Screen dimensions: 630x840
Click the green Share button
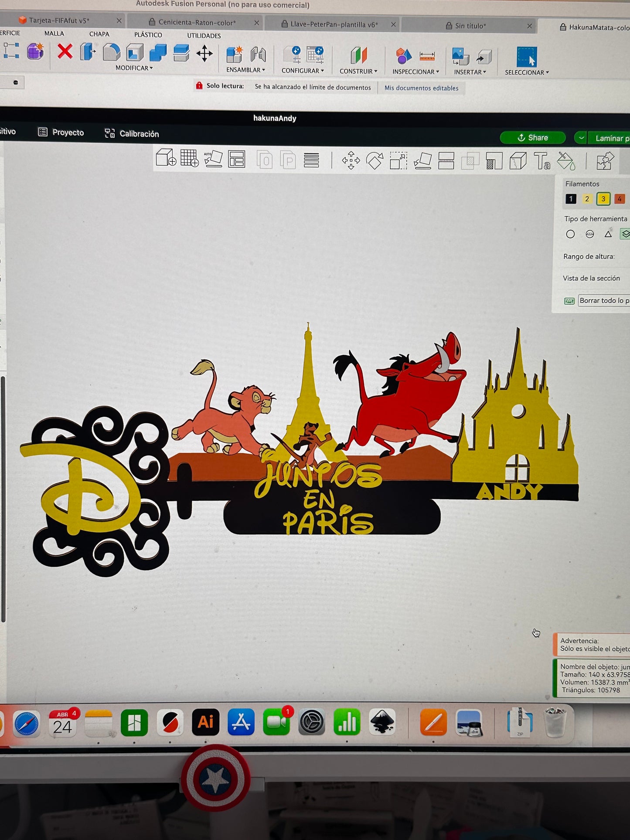[532, 138]
